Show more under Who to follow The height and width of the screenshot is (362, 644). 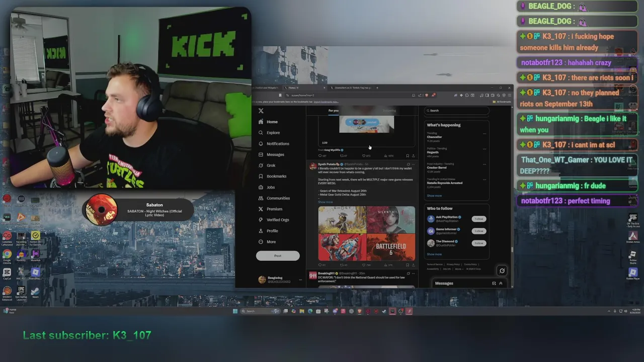click(434, 254)
